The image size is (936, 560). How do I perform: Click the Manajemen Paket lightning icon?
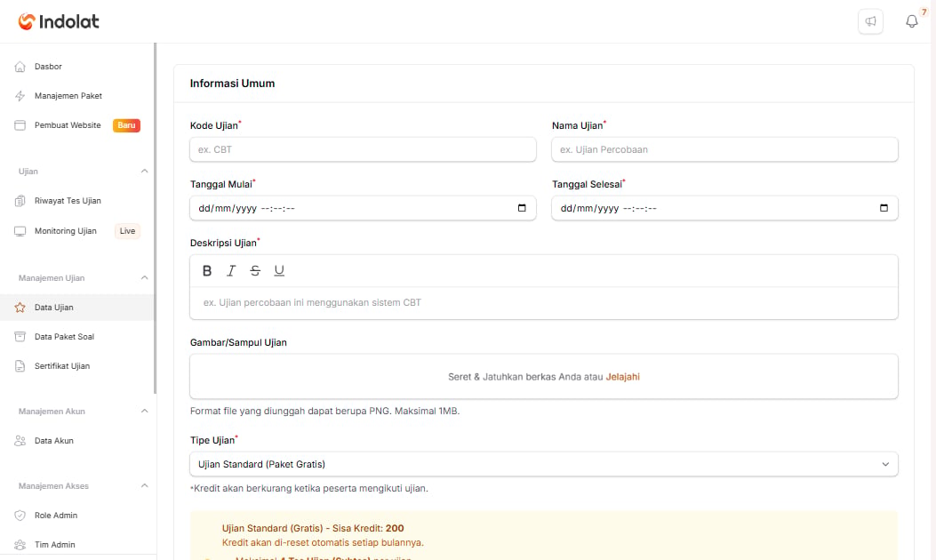coord(20,95)
